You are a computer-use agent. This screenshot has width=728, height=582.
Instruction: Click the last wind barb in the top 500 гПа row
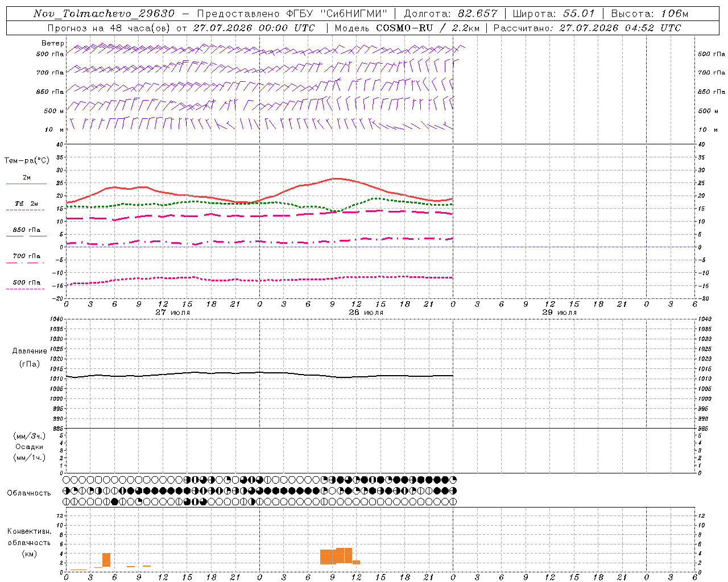click(459, 49)
